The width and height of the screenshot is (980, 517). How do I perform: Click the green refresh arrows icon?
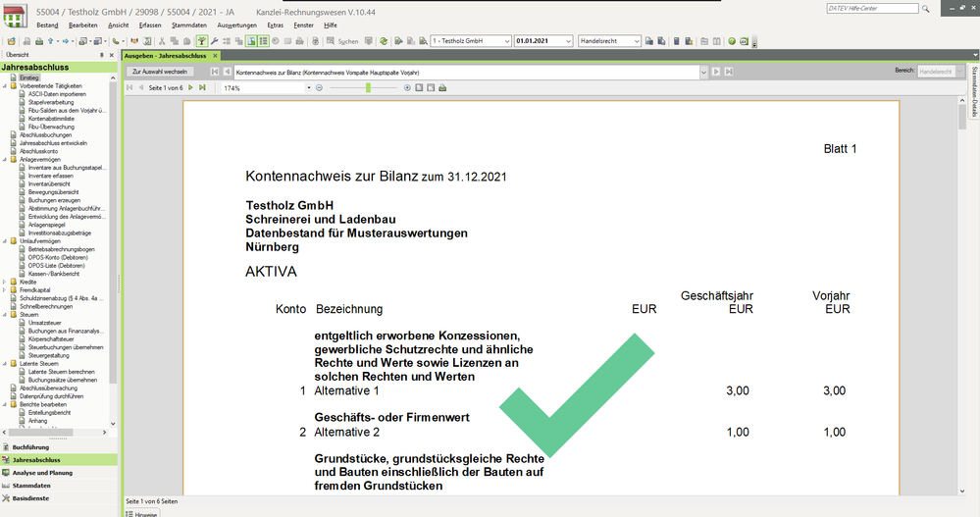[x=384, y=41]
